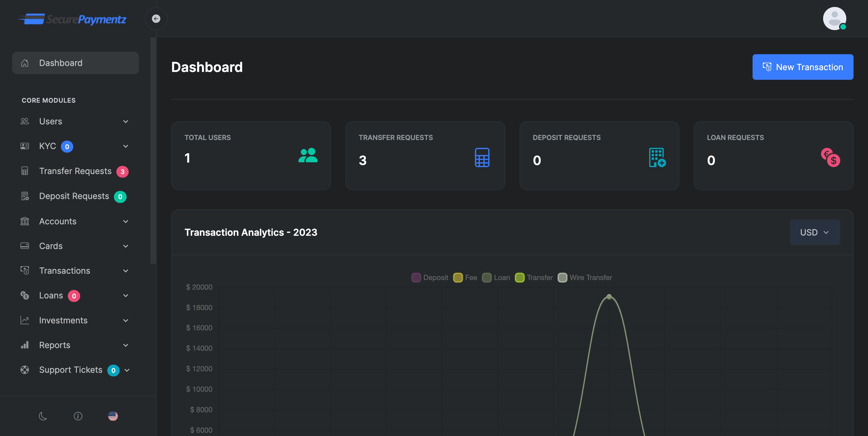Toggle Wire Transfer series in chart legend

585,277
